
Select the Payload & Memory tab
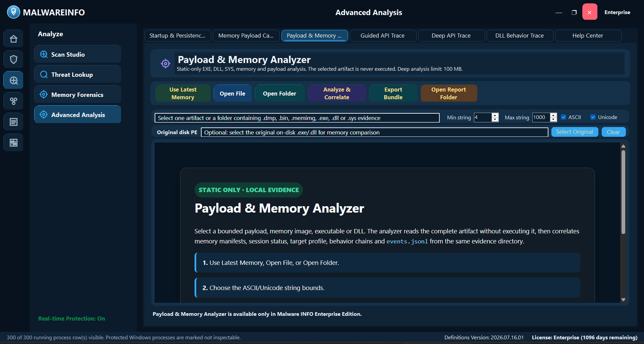click(x=315, y=36)
